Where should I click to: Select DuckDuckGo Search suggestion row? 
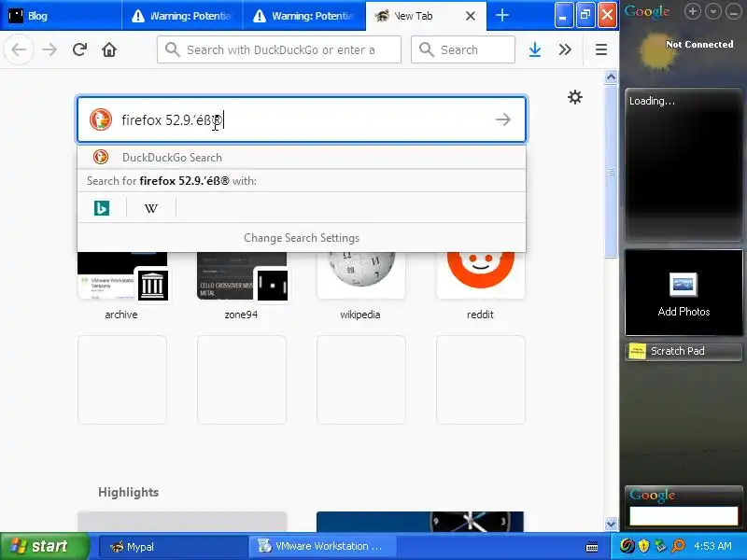point(302,157)
